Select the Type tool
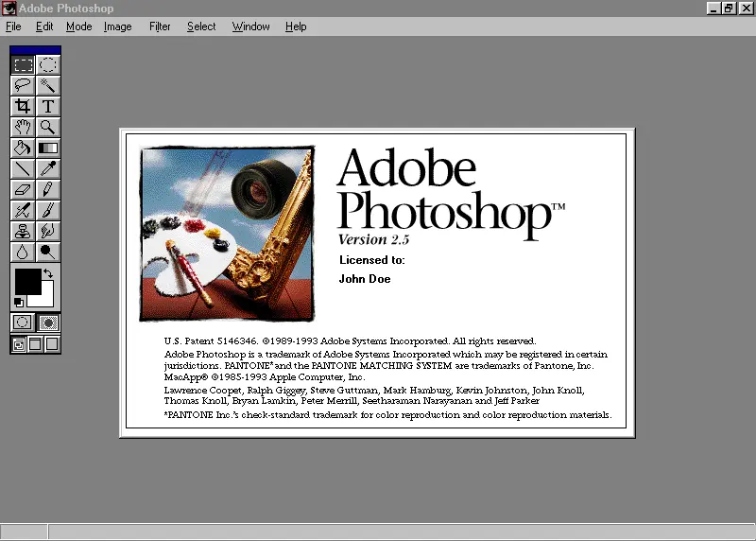Screen dimensions: 756x541 click(x=47, y=107)
